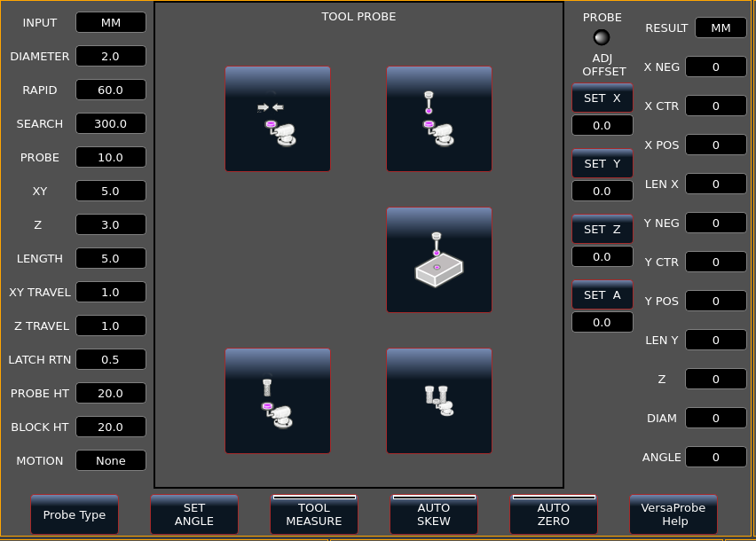Viewport: 756px width, 541px height.
Task: Click the TOOL PROBE heading text
Action: click(358, 16)
